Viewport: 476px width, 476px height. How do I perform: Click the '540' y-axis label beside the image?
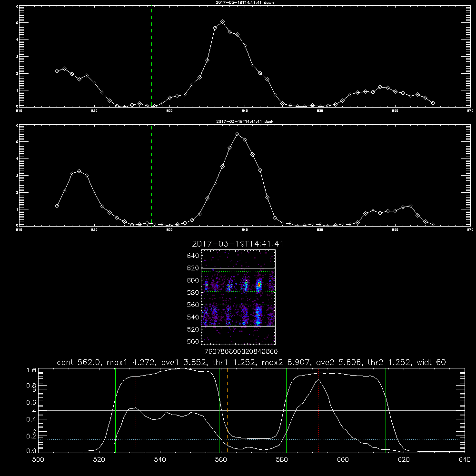coord(193,317)
